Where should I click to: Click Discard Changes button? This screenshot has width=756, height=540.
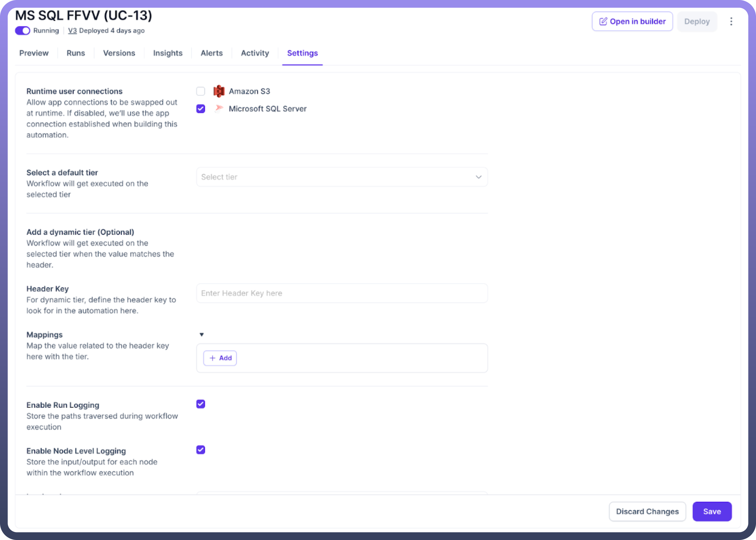point(647,511)
